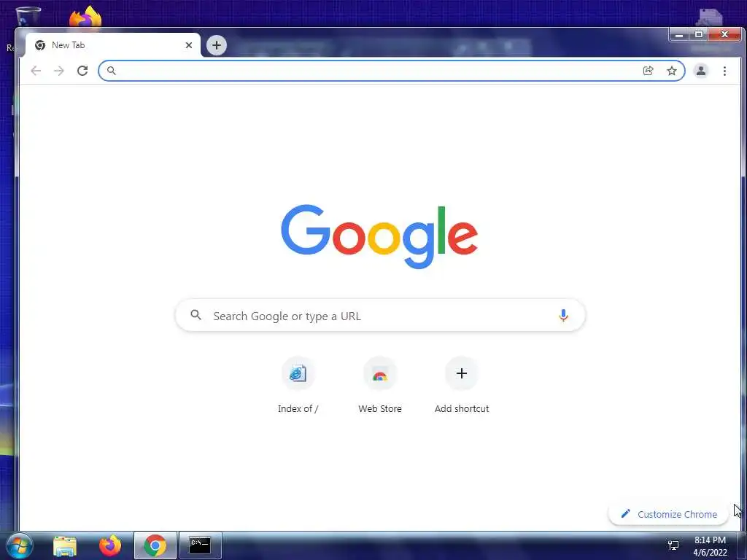Open a new tab with the plus button

tap(216, 45)
